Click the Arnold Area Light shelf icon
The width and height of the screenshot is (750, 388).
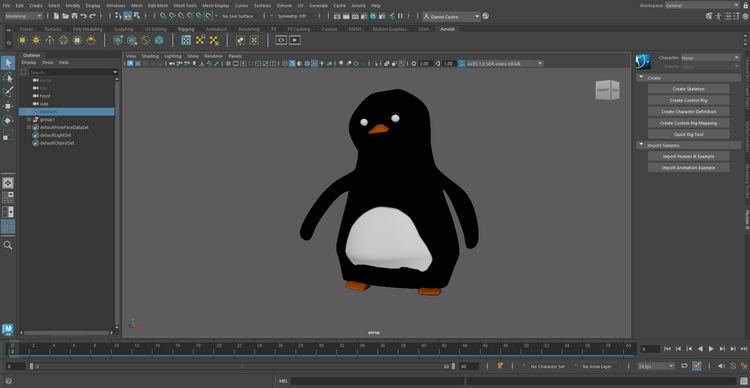click(22, 40)
